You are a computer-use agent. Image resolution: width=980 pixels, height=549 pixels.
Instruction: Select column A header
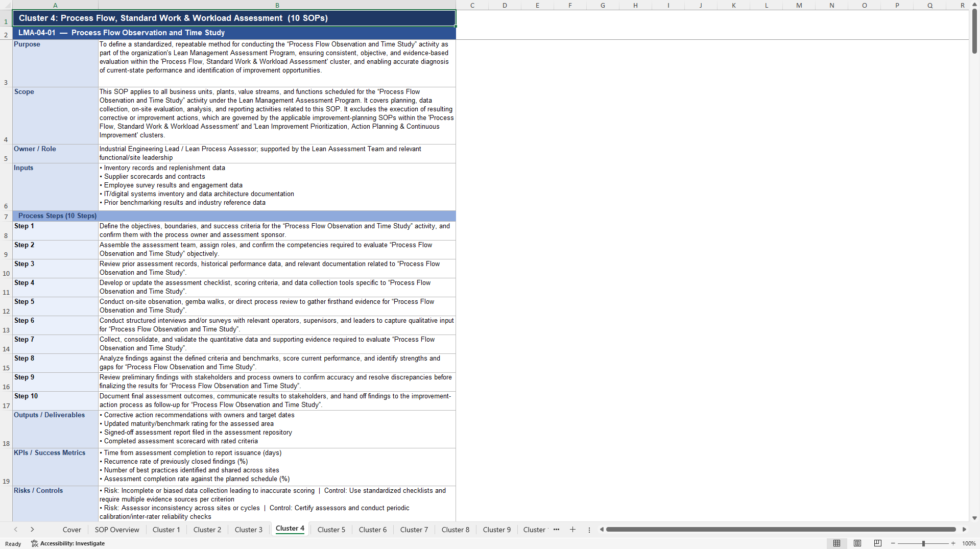coord(55,5)
